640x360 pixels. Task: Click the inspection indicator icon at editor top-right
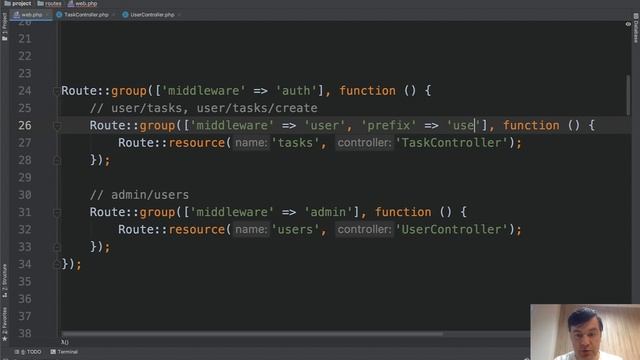click(x=628, y=24)
